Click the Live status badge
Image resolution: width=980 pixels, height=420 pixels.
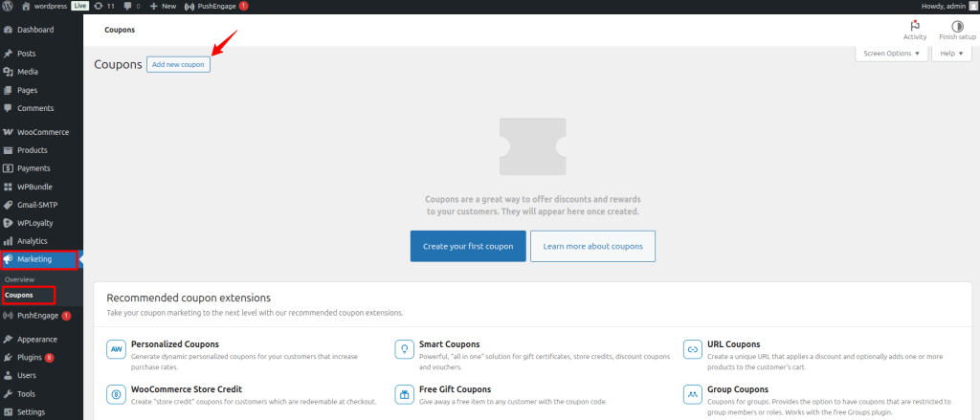pyautogui.click(x=80, y=6)
